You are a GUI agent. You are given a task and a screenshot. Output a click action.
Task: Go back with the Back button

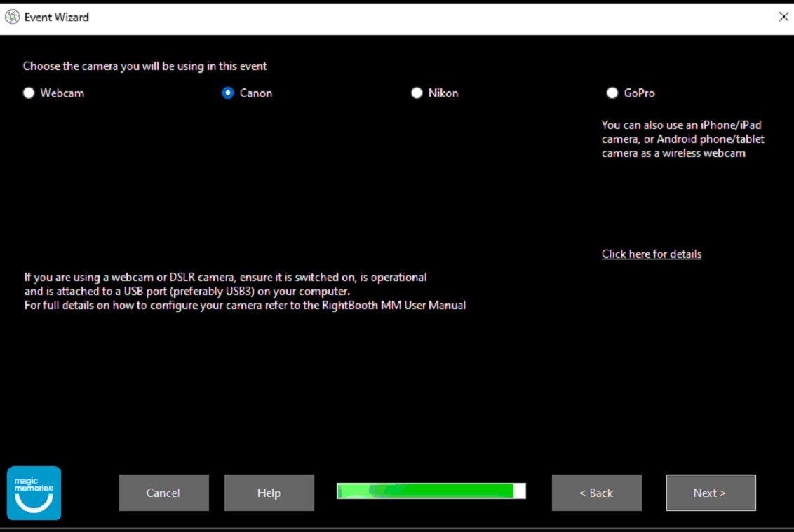click(596, 493)
